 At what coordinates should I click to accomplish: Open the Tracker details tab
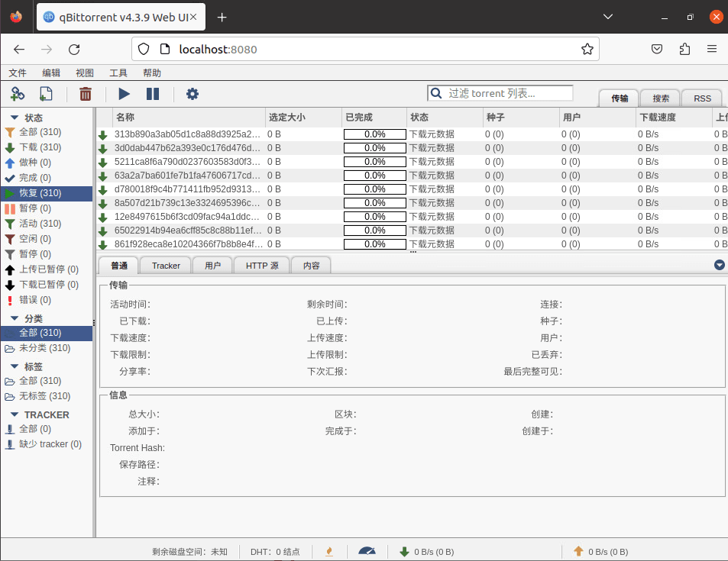click(x=166, y=266)
